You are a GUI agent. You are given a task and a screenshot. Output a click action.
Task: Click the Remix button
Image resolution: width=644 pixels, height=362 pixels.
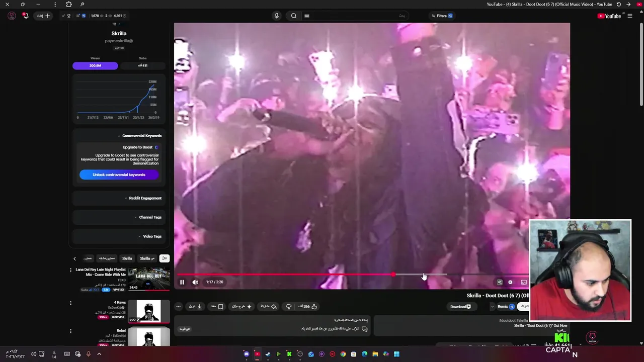pyautogui.click(x=506, y=306)
